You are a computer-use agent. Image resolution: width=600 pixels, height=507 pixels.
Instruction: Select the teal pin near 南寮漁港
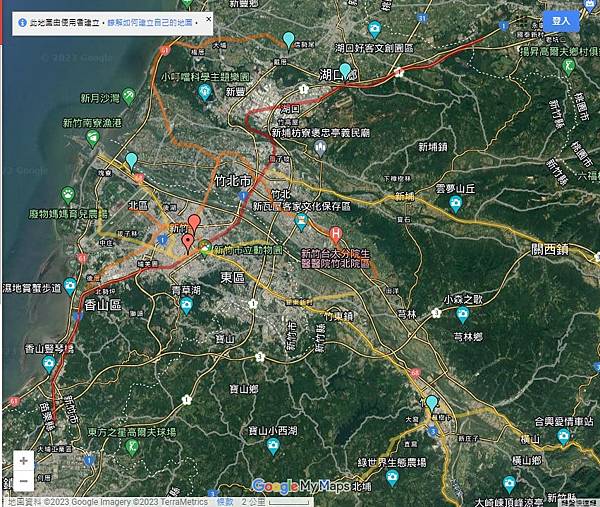tap(131, 161)
